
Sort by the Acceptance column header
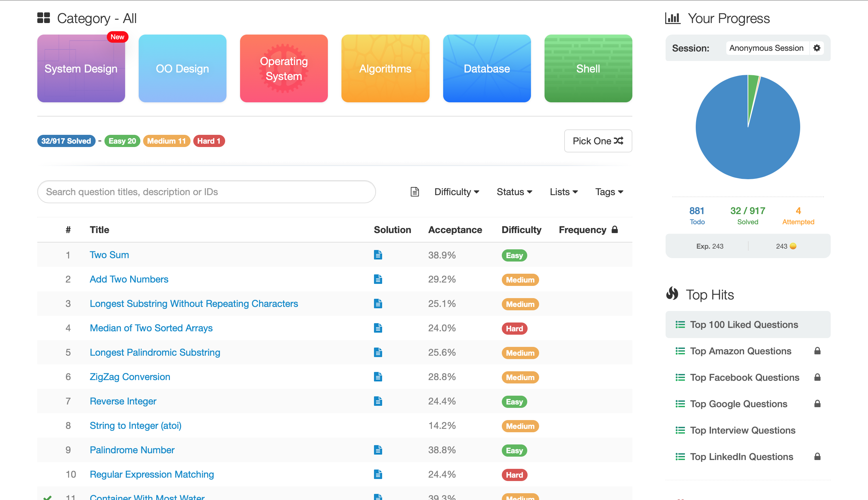455,229
